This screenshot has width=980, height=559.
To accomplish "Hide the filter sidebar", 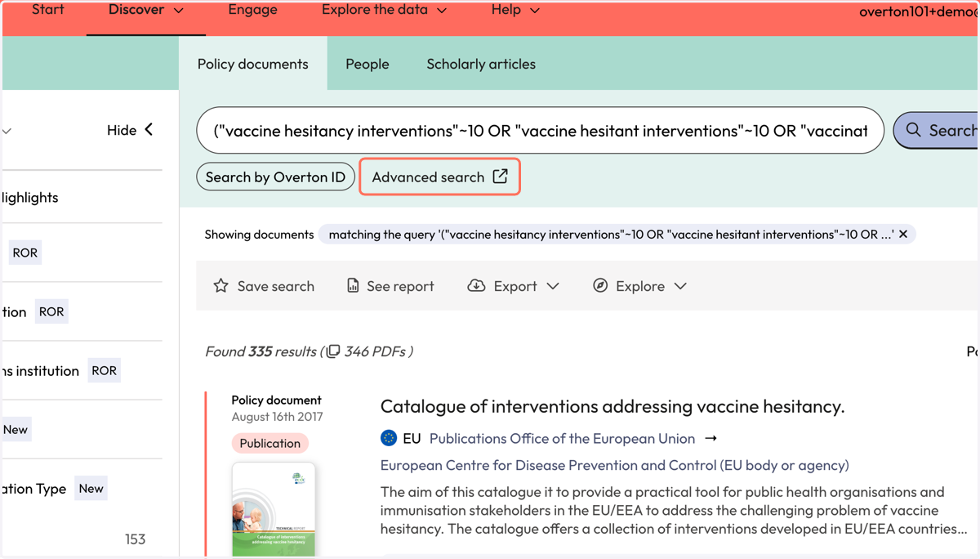I will (130, 130).
